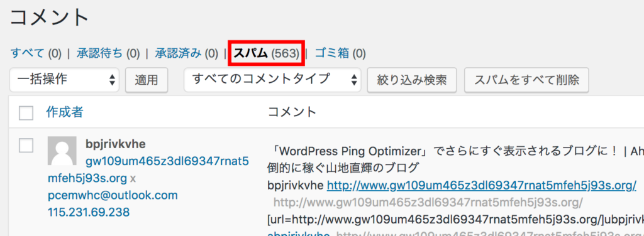This screenshot has height=236, width=644.
Task: Click the [url=http://www.gw109um... comment line
Action: click(x=455, y=219)
